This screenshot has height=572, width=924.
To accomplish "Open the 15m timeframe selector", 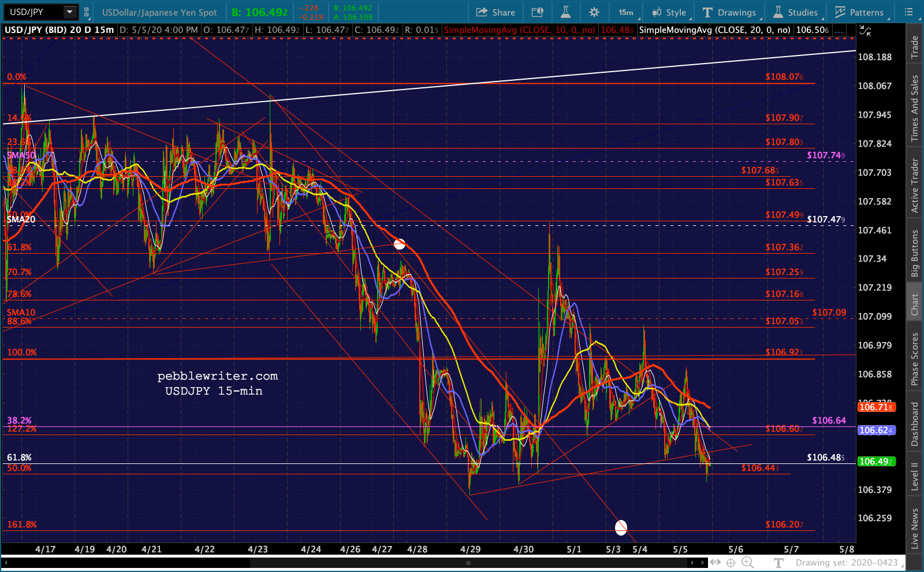I will tap(626, 12).
